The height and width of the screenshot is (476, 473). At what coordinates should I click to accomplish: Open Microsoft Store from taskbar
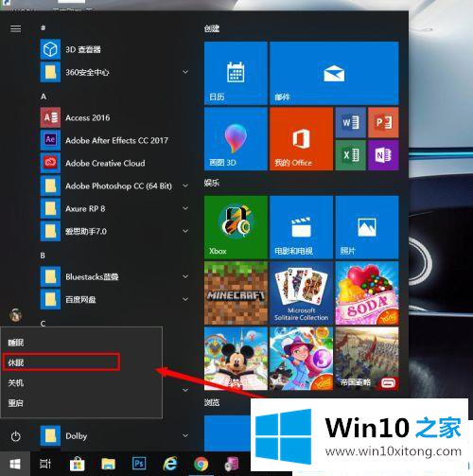(77, 464)
